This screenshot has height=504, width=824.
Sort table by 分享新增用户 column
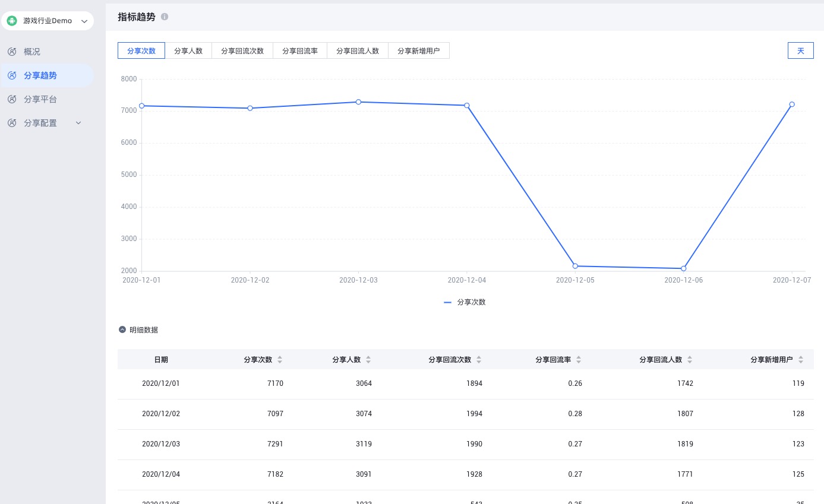coord(801,360)
